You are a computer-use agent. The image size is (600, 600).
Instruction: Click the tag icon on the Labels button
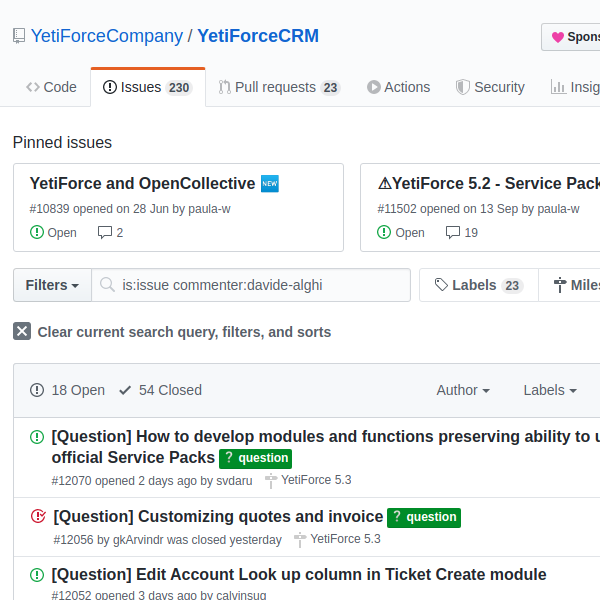point(441,285)
